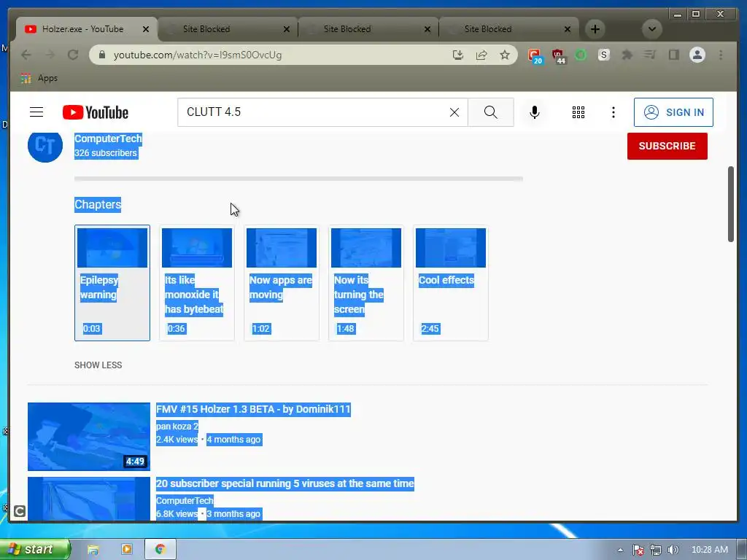Close the Holzer.exe YouTube tab

coord(146,29)
